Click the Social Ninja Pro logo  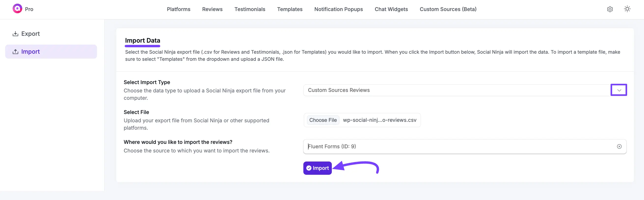click(17, 9)
